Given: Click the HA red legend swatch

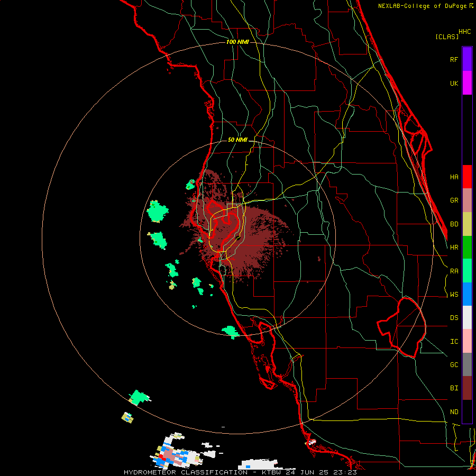Looking at the screenshot, I should point(467,177).
